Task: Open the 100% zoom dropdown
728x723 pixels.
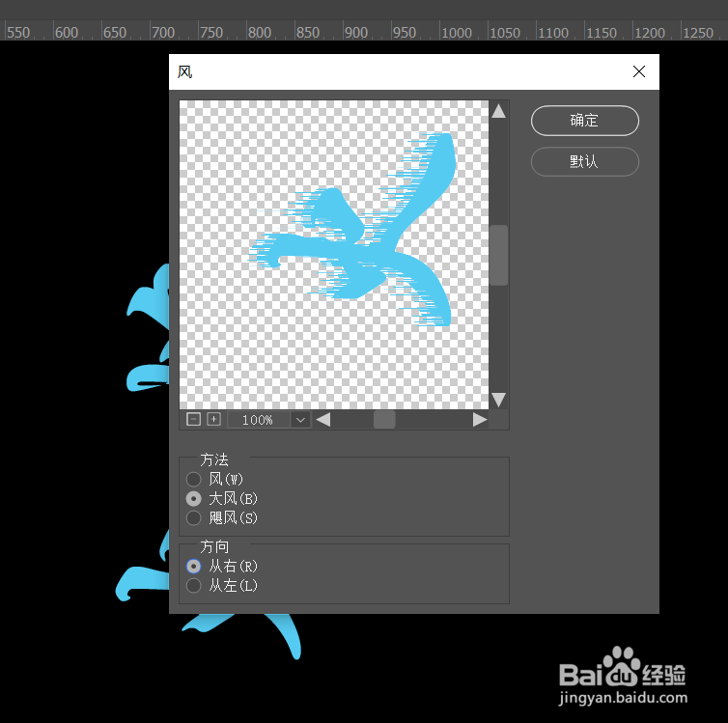Action: pos(300,420)
